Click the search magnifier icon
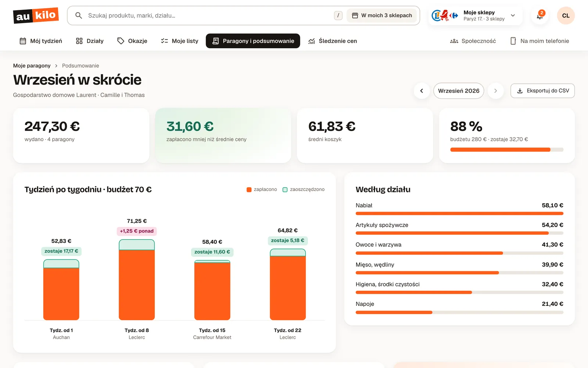The image size is (588, 368). (78, 15)
